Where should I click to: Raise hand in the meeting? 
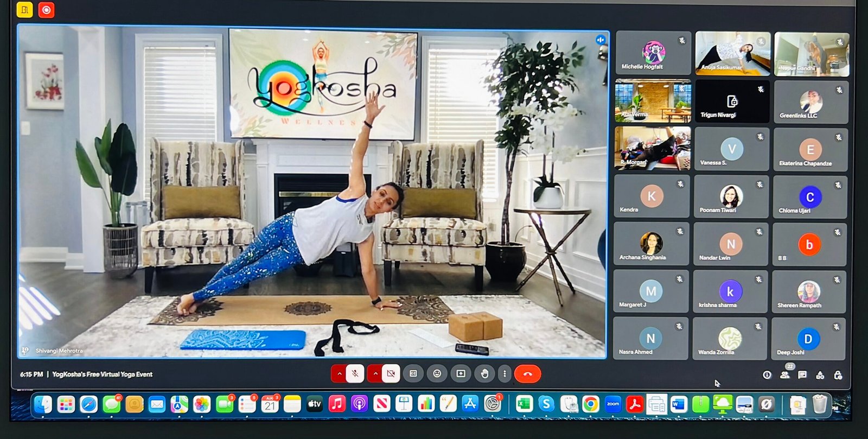tap(484, 373)
